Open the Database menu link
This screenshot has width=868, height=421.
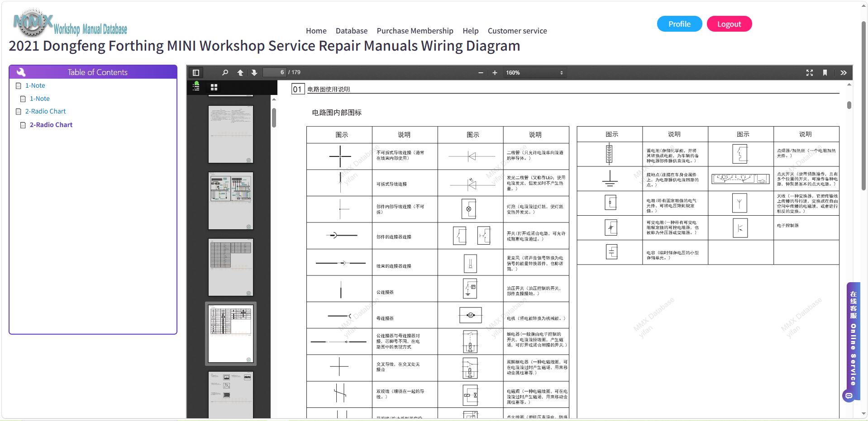pos(352,31)
